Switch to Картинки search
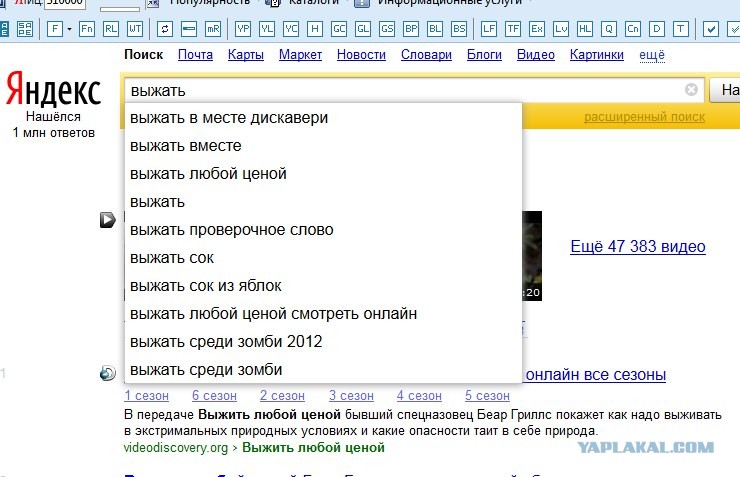Image resolution: width=740 pixels, height=477 pixels. [x=597, y=55]
